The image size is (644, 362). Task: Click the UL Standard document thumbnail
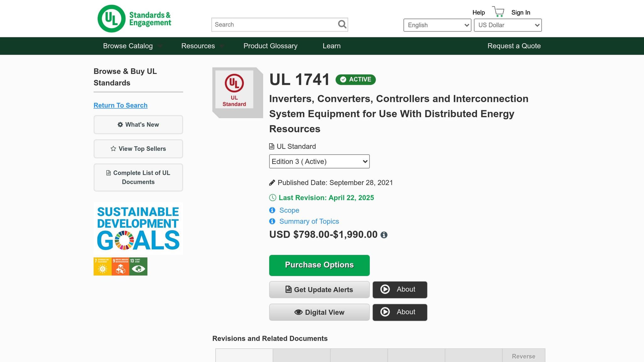click(237, 93)
